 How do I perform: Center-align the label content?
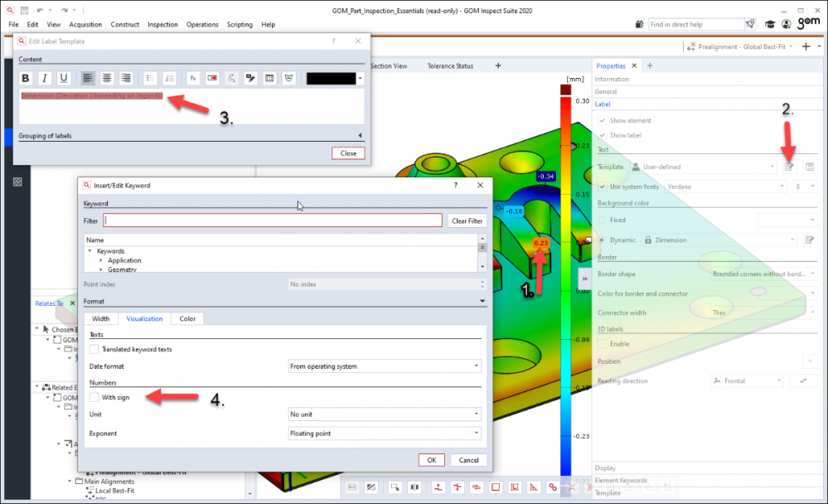107,78
